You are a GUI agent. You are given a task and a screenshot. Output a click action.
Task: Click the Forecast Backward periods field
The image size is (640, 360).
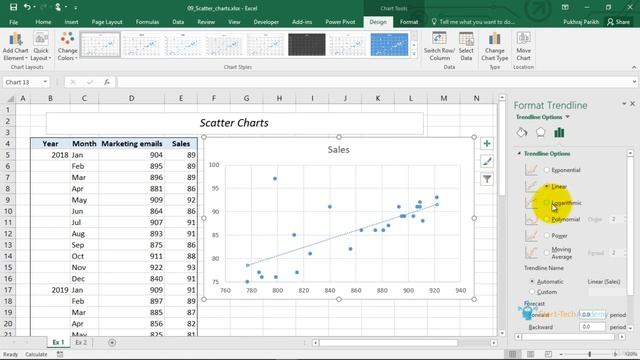pos(592,327)
